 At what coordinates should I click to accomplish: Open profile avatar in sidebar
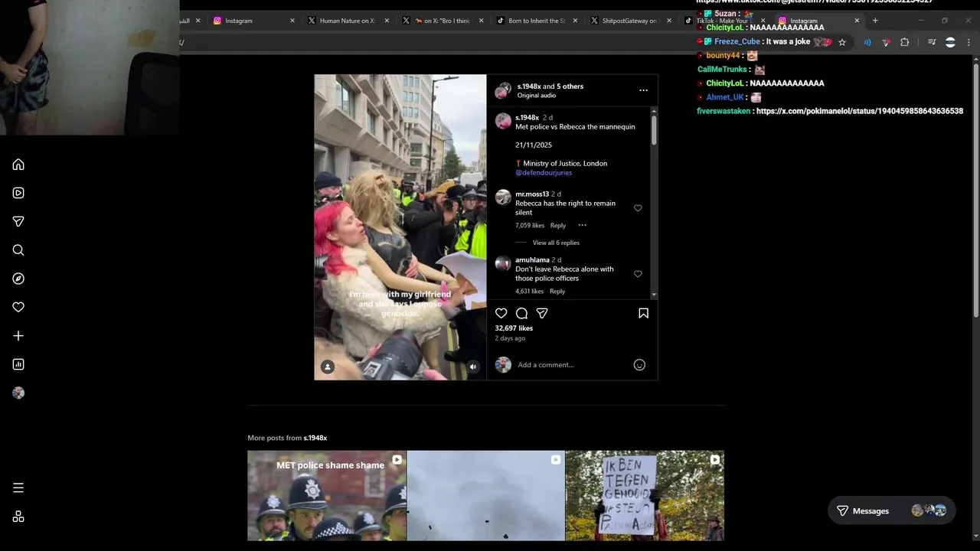click(x=18, y=393)
